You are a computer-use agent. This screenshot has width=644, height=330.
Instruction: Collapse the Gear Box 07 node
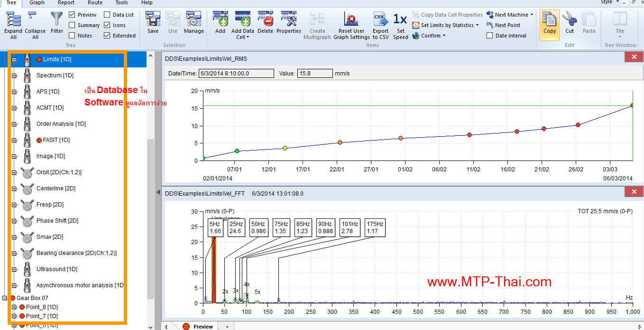pyautogui.click(x=5, y=298)
